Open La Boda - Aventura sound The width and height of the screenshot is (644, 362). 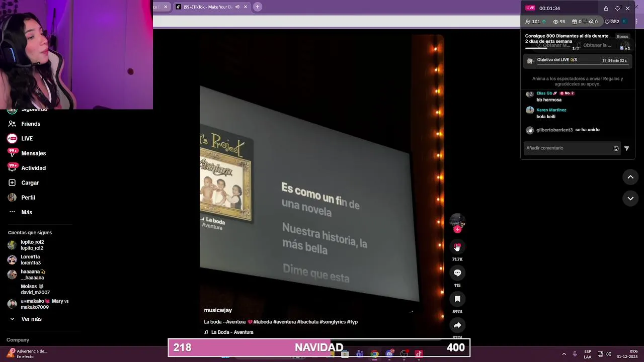point(229,332)
